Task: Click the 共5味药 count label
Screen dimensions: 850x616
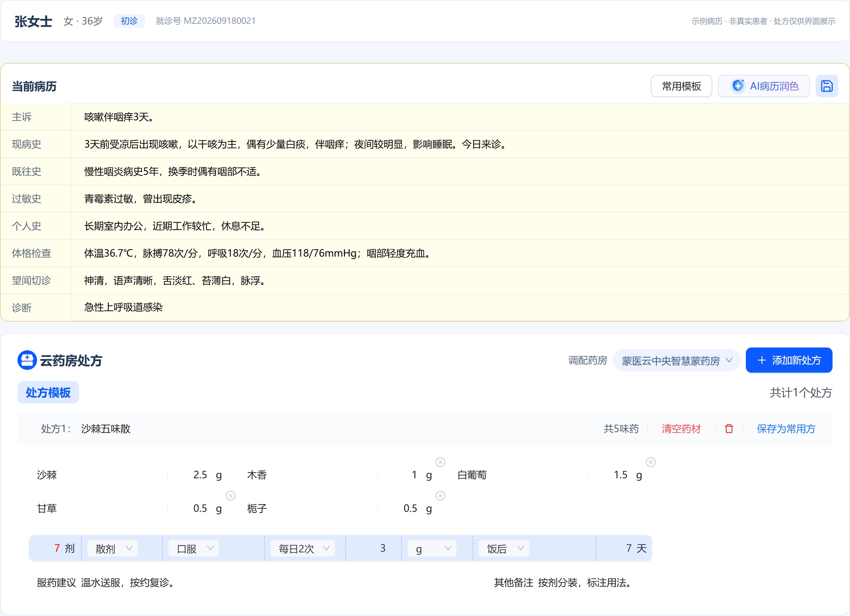Action: pyautogui.click(x=621, y=429)
